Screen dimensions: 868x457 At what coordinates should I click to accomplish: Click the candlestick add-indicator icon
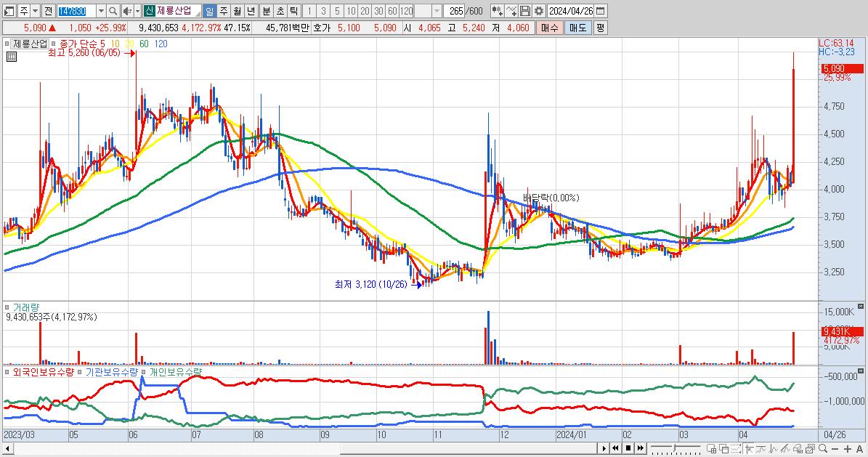[497, 10]
